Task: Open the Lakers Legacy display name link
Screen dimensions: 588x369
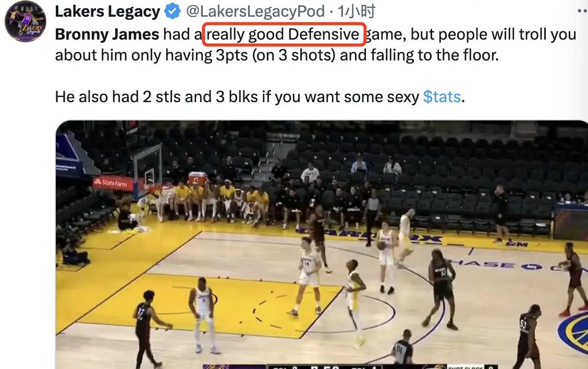Action: pyautogui.click(x=107, y=11)
